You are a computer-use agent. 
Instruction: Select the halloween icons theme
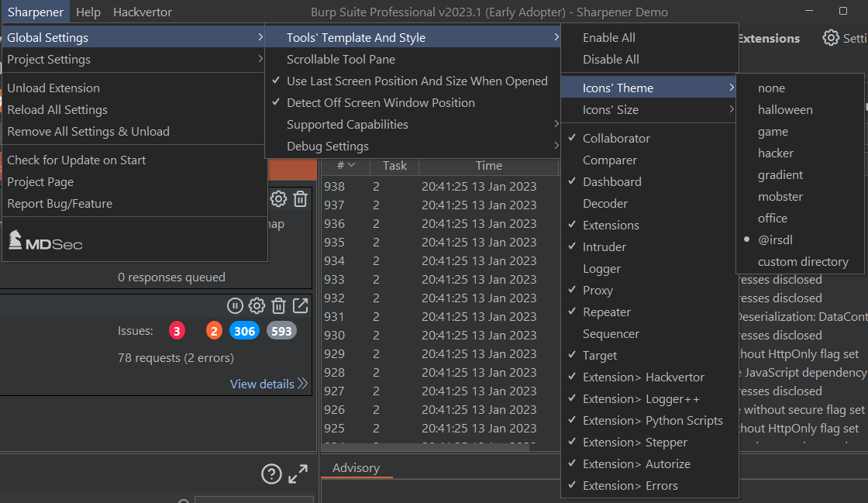click(800, 109)
